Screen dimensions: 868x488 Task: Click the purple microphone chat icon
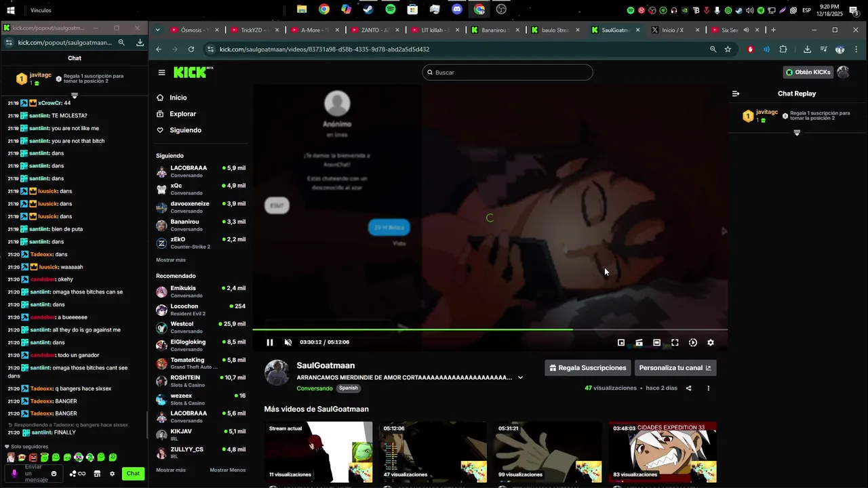14,474
